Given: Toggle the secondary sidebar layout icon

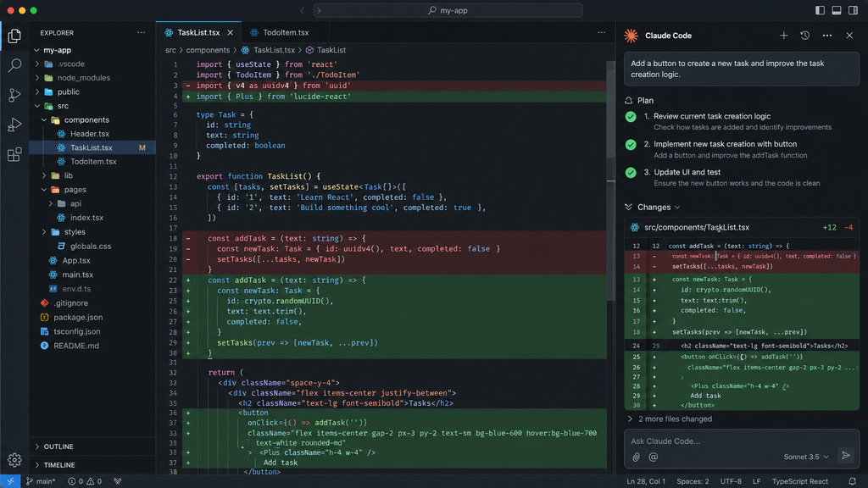Looking at the screenshot, I should 853,10.
